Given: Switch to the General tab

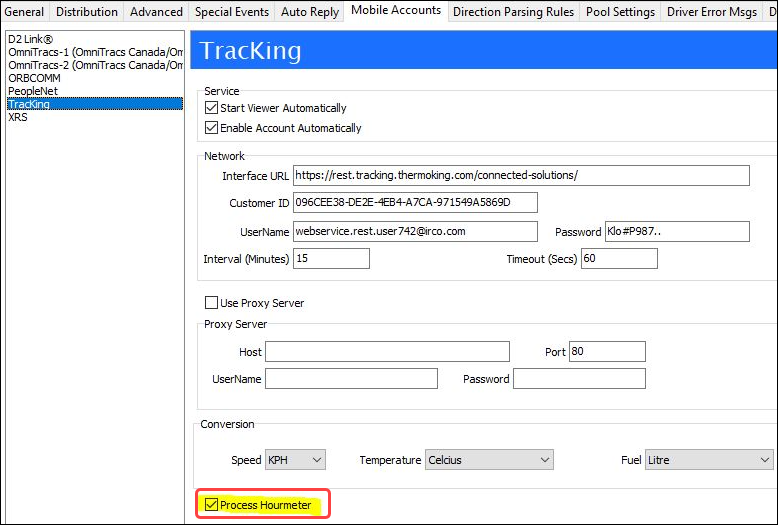Looking at the screenshot, I should 24,12.
